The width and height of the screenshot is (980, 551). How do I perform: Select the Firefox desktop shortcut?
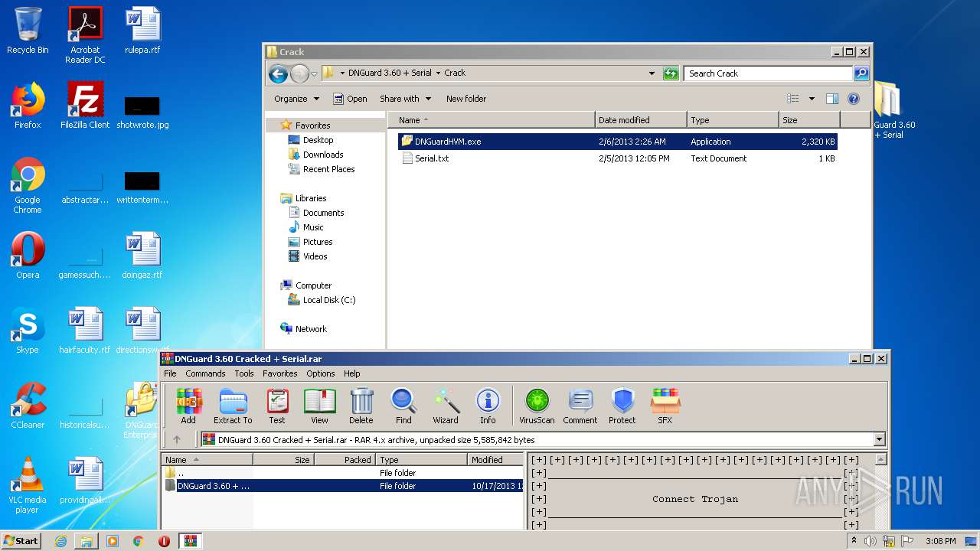tap(28, 106)
